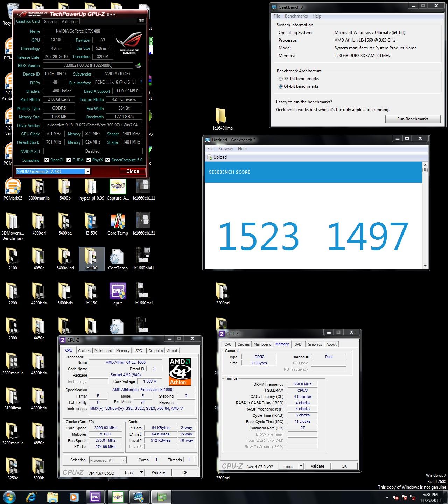The width and height of the screenshot is (448, 504).
Task: Open the 3DMovem... Benchmark folder
Action: tap(13, 227)
